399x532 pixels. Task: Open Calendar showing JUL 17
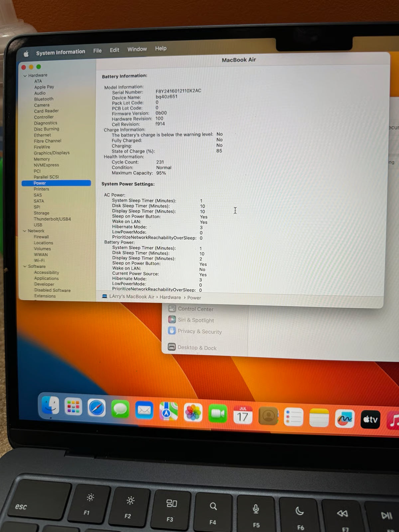pyautogui.click(x=243, y=415)
